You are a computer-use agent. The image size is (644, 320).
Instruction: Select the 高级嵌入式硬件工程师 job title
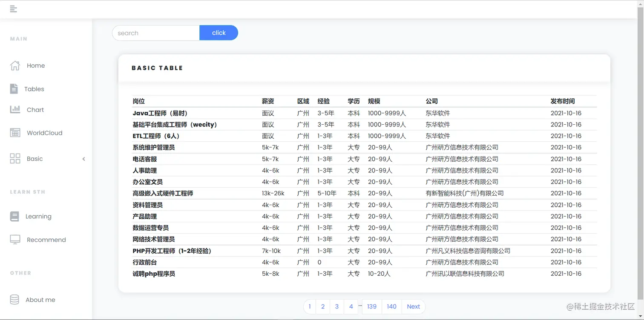pos(163,194)
